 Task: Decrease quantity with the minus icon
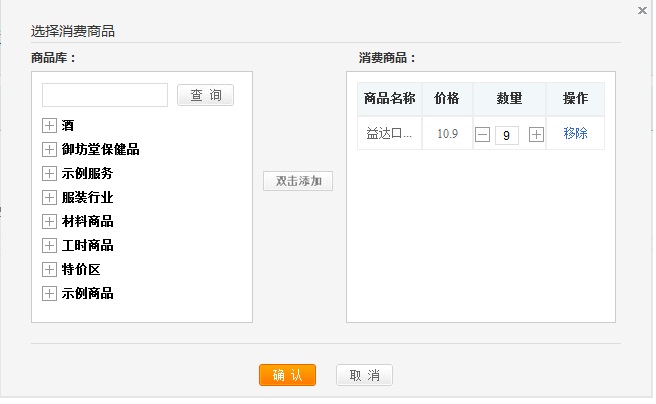[482, 135]
